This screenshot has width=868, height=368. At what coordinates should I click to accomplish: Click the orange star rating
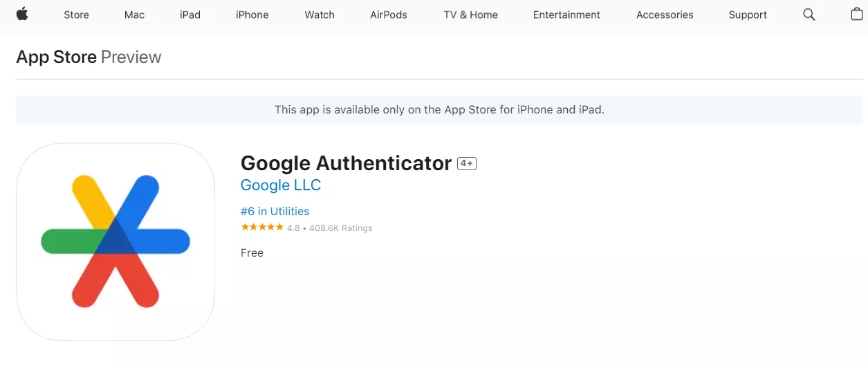coord(261,228)
